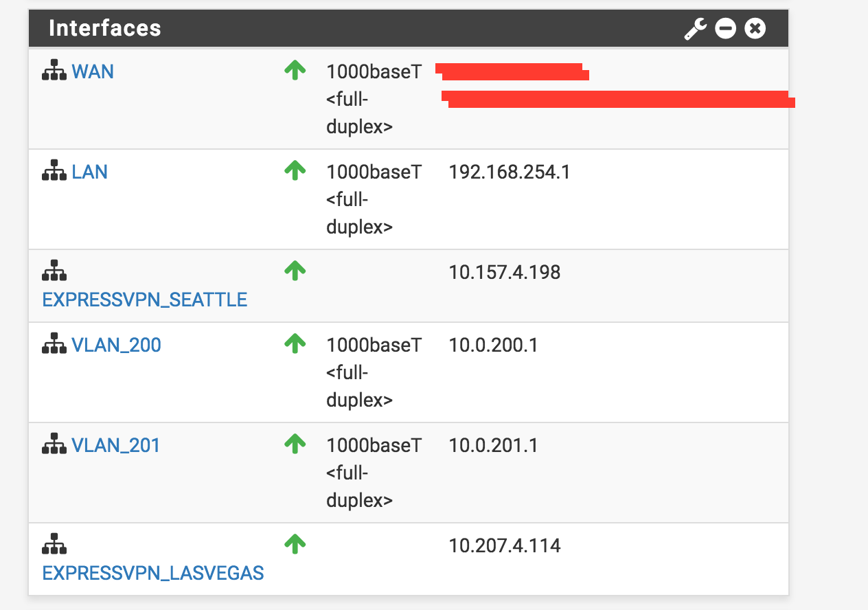Click the network icon above EXPRESSVPN_SEATTLE
This screenshot has height=610, width=868.
pos(54,271)
